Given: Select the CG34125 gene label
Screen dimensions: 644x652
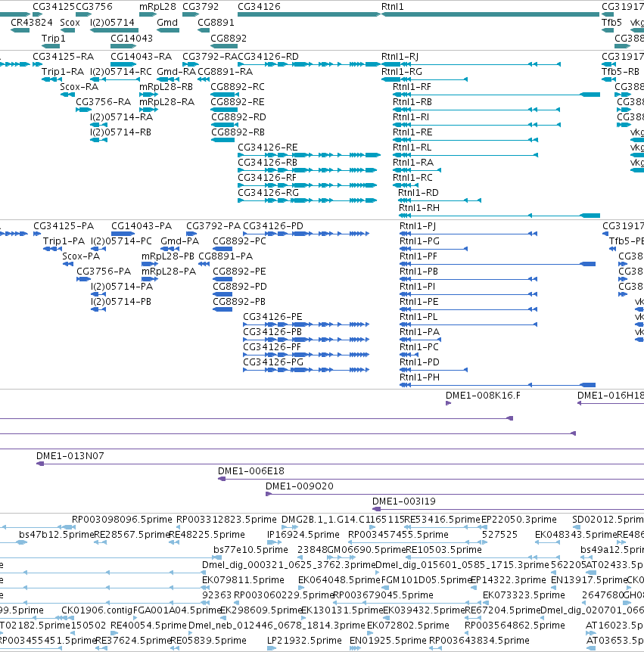Looking at the screenshot, I should click(x=54, y=7).
